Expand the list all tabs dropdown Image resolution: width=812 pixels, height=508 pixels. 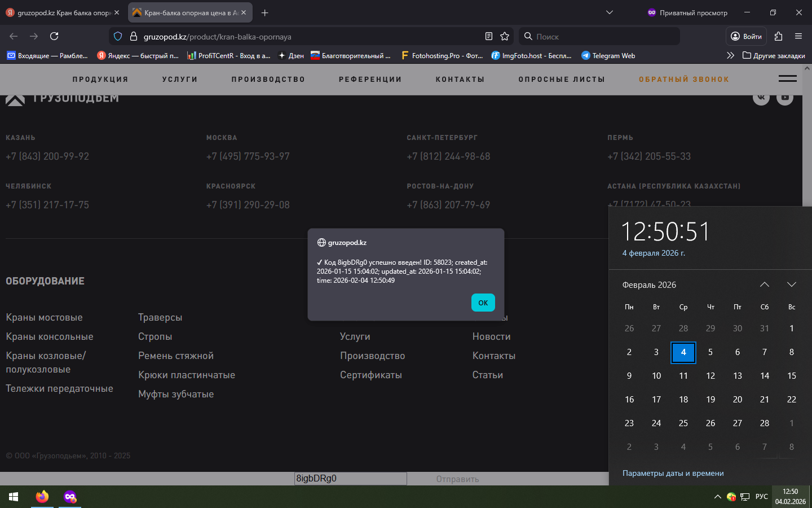(x=610, y=12)
